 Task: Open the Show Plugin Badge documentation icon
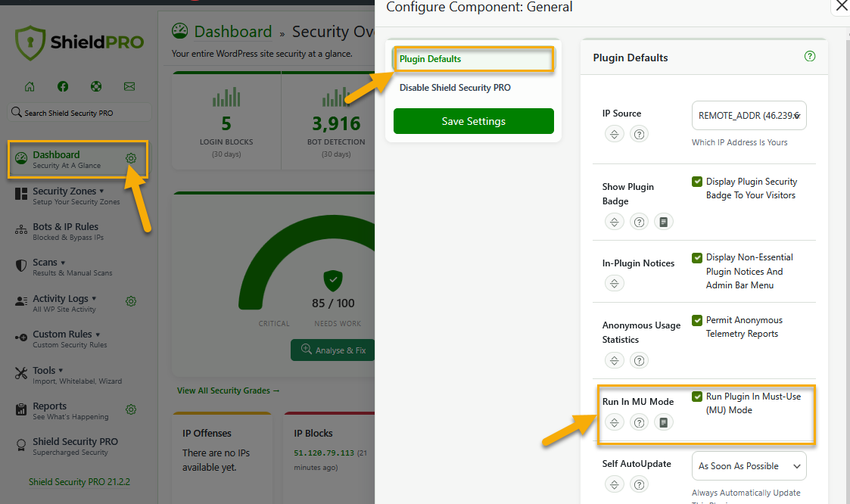664,222
